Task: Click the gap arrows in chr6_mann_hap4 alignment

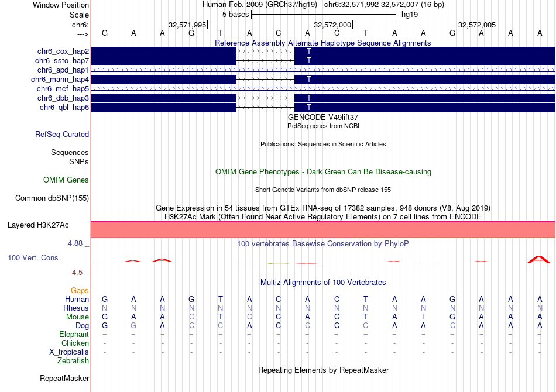Action: (x=265, y=80)
